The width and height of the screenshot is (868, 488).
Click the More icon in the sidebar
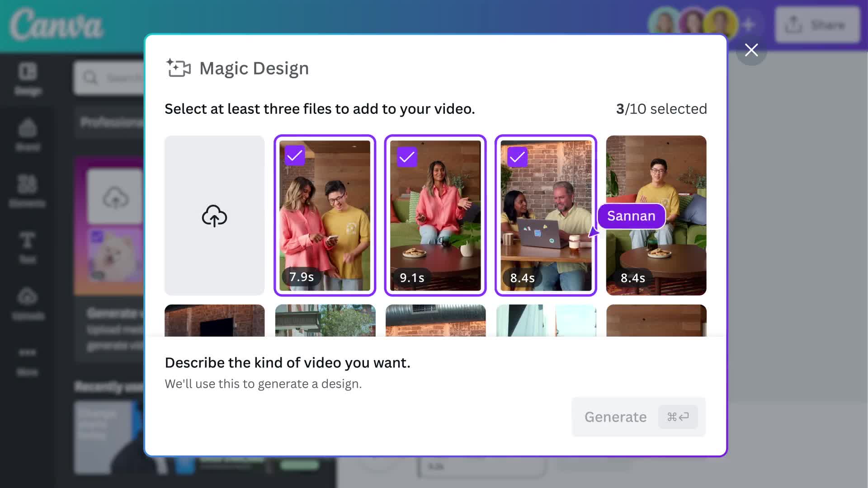tap(28, 359)
